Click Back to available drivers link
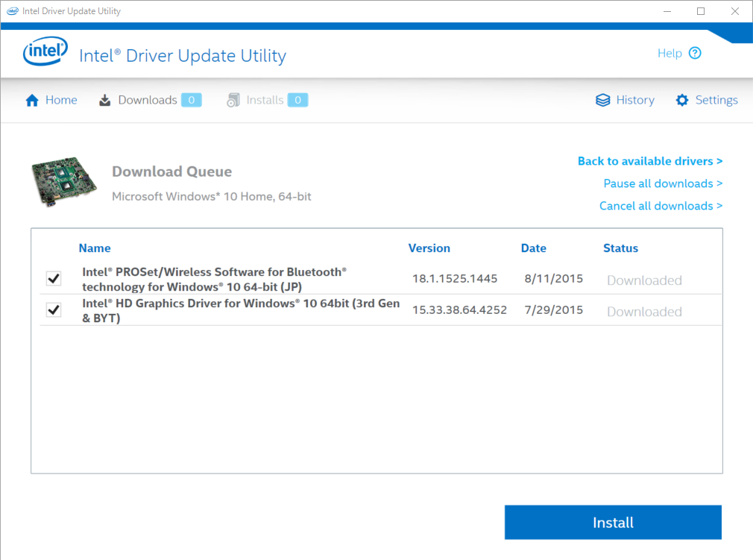This screenshot has width=753, height=560. tap(650, 161)
